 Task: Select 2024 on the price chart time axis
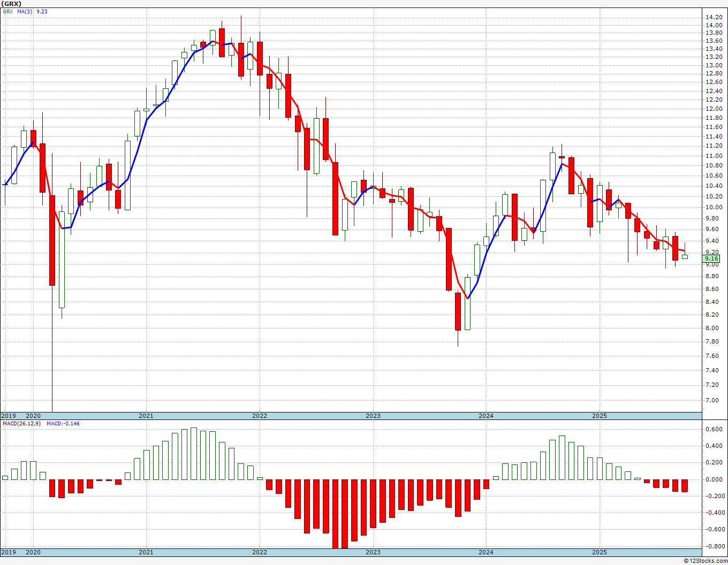[486, 416]
